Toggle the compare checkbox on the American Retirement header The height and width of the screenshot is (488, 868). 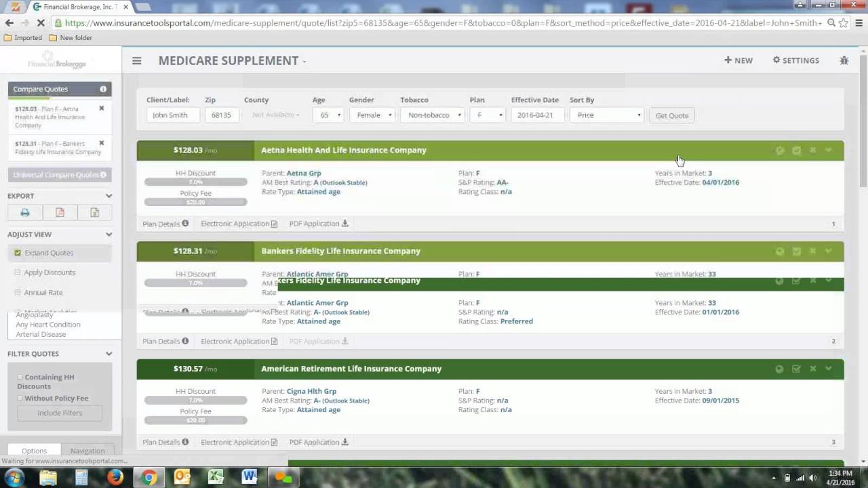796,369
